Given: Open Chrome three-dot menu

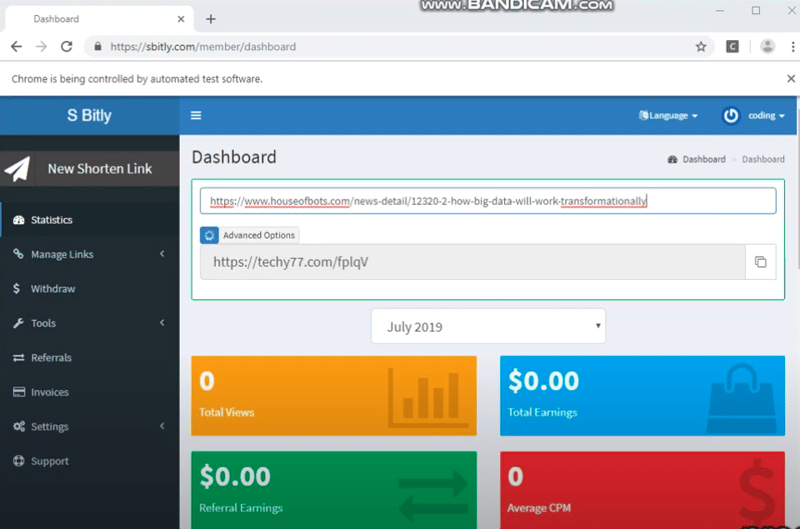Looking at the screenshot, I should 792,46.
